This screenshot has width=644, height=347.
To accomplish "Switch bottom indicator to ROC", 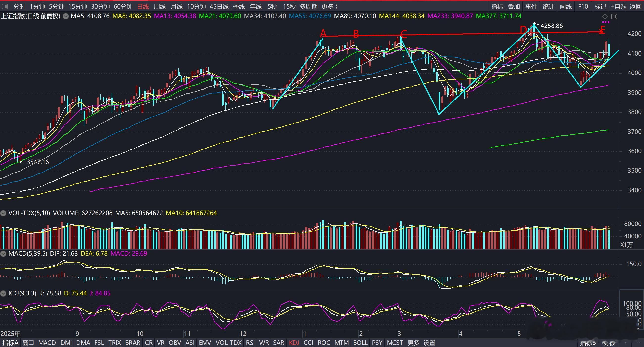I will coord(324,343).
